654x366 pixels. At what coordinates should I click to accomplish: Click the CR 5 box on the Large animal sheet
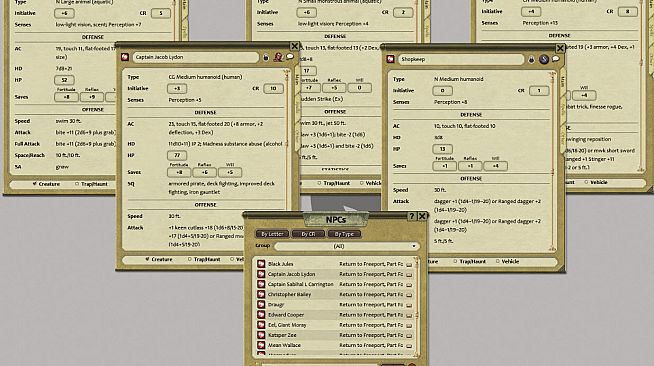[161, 13]
